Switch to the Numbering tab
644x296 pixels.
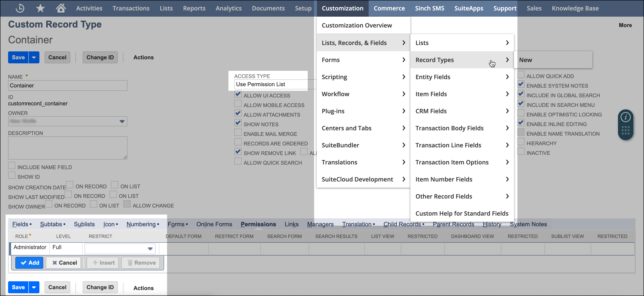(x=141, y=224)
